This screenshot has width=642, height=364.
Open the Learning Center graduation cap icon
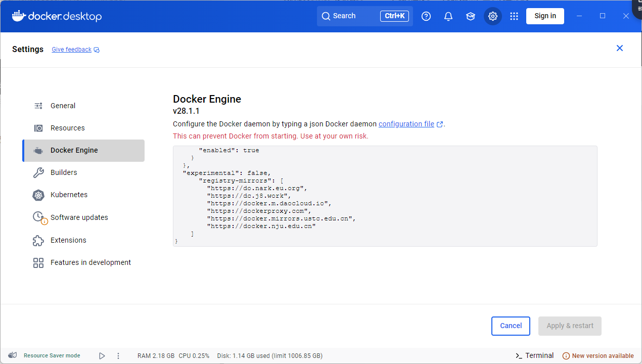[x=471, y=16]
